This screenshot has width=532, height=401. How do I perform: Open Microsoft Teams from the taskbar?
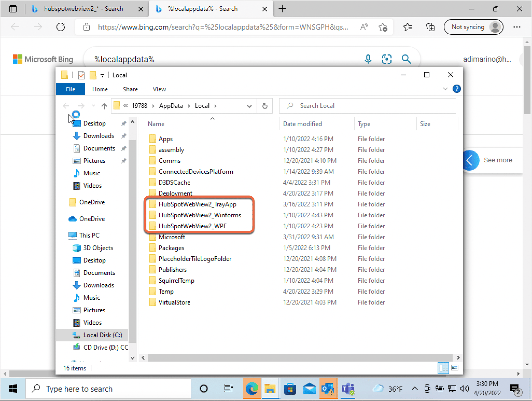(348, 389)
